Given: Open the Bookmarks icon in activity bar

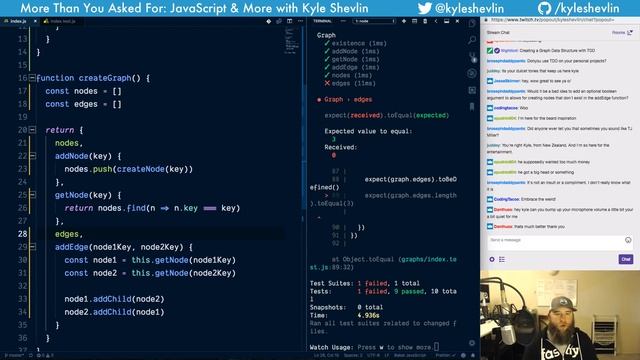Looking at the screenshot, I should [x=472, y=107].
